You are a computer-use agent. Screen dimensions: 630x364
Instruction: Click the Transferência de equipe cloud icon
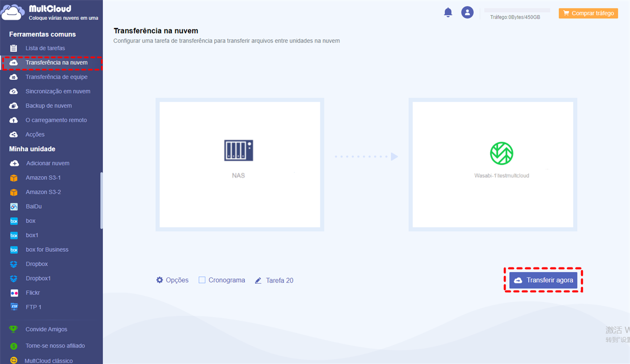tap(14, 77)
